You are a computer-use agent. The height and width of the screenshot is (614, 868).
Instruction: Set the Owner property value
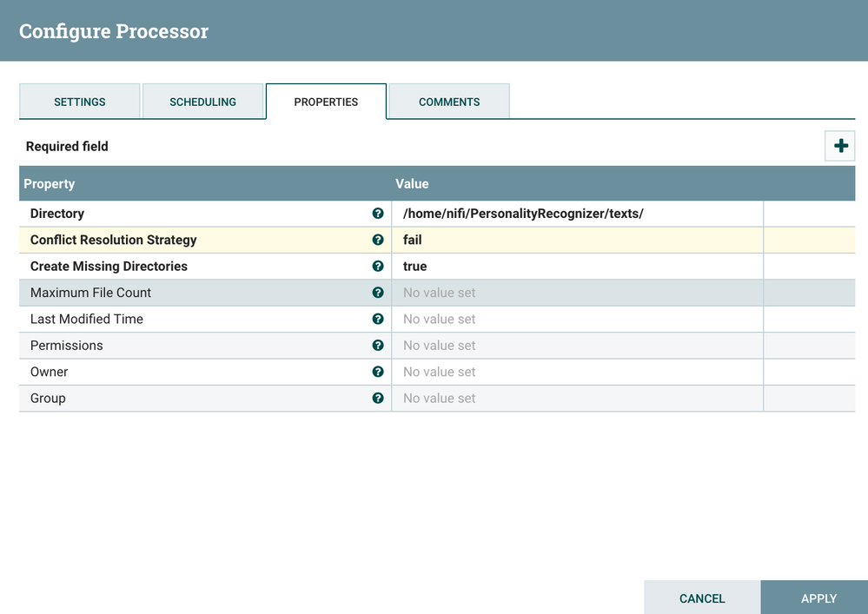click(577, 372)
